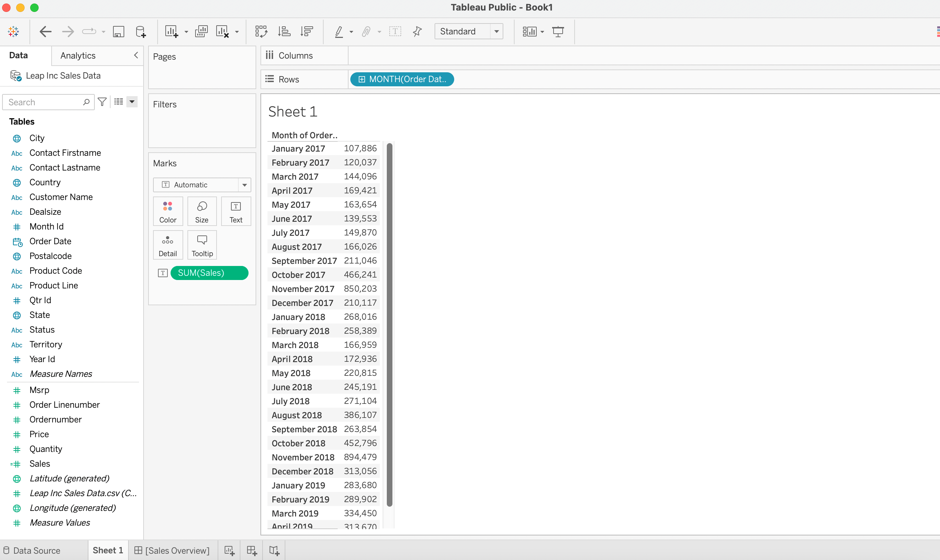Click the Swap Rows and Columns icon
The width and height of the screenshot is (940, 560).
point(261,31)
